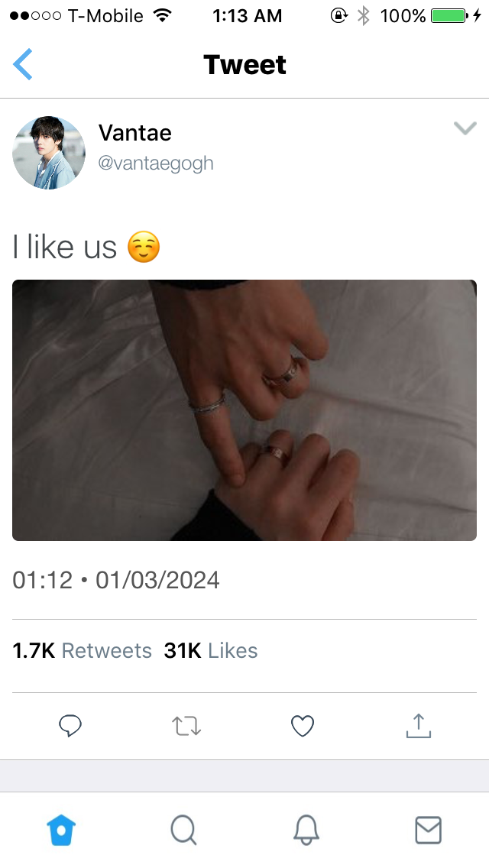
Task: Tap the blue back arrow
Action: point(23,64)
